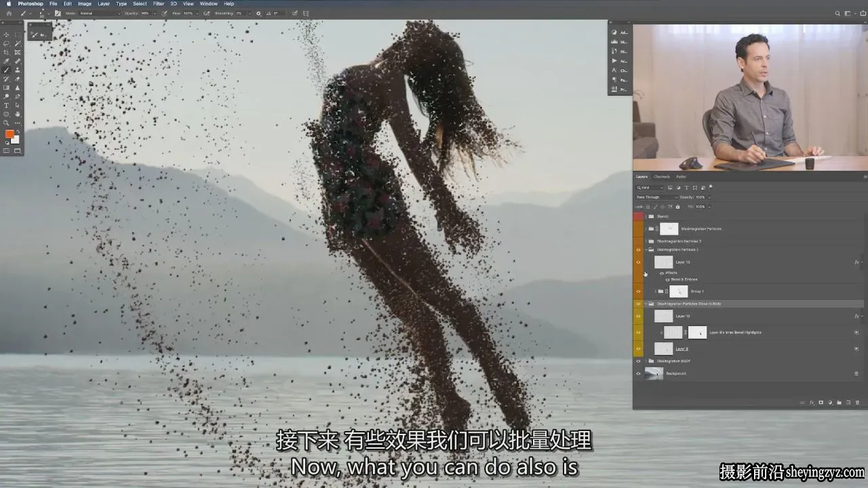Hide Disintegration Particles Close to Body group
The height and width of the screenshot is (488, 868).
[638, 304]
